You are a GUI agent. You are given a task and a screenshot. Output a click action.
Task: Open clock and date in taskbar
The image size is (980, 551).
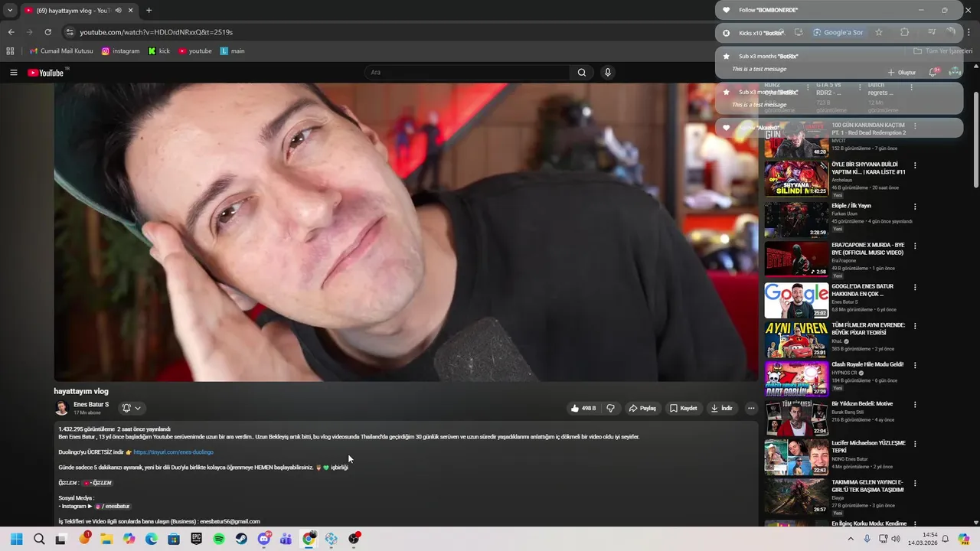click(x=923, y=539)
